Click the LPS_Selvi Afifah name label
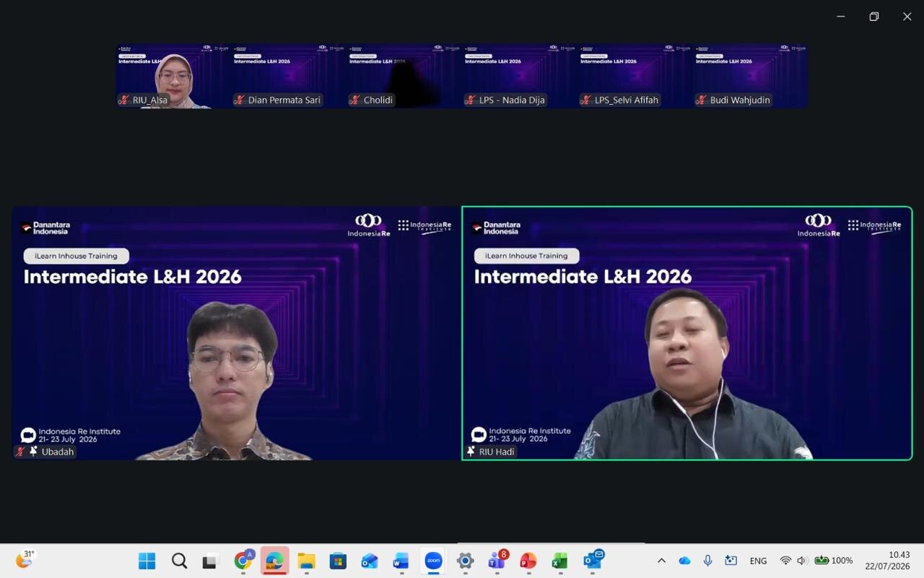The image size is (924, 578). pos(627,100)
